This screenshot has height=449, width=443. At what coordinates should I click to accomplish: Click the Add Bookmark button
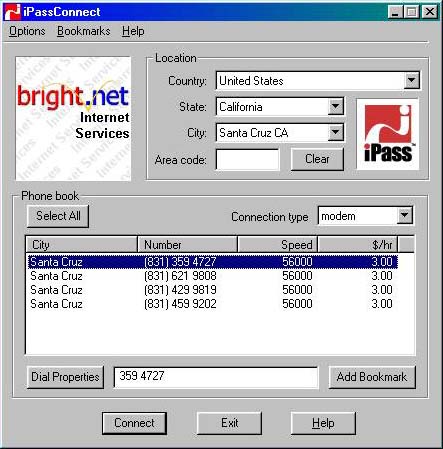(x=372, y=377)
